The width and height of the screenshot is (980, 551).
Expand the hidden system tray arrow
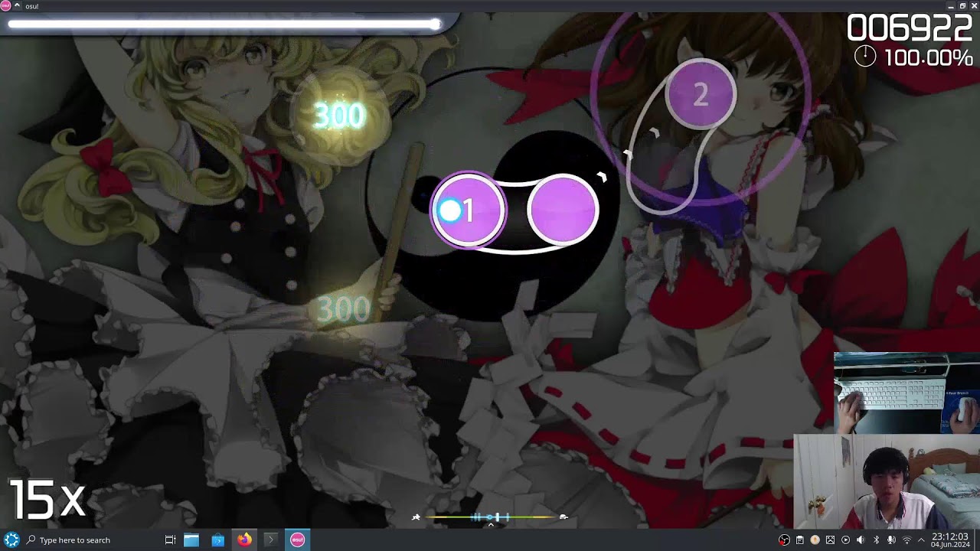pos(921,540)
